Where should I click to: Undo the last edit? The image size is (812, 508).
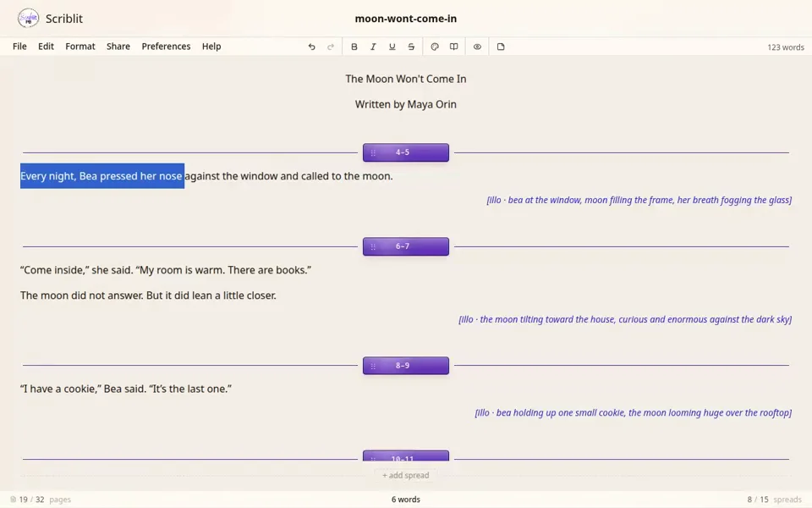312,47
